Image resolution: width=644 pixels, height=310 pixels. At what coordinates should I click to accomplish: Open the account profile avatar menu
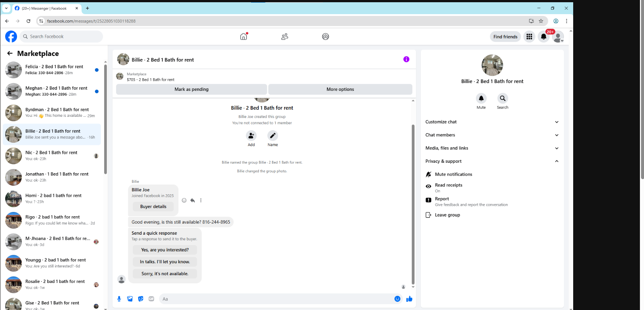pos(558,36)
